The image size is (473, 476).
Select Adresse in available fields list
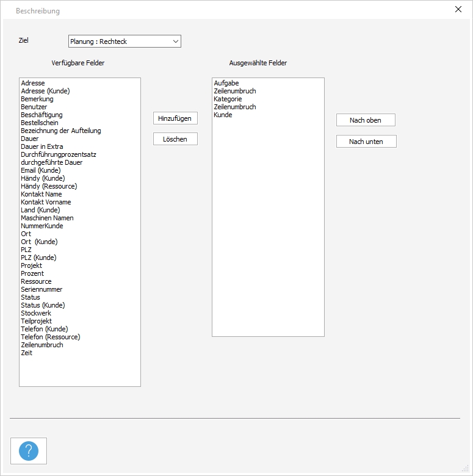[x=33, y=83]
